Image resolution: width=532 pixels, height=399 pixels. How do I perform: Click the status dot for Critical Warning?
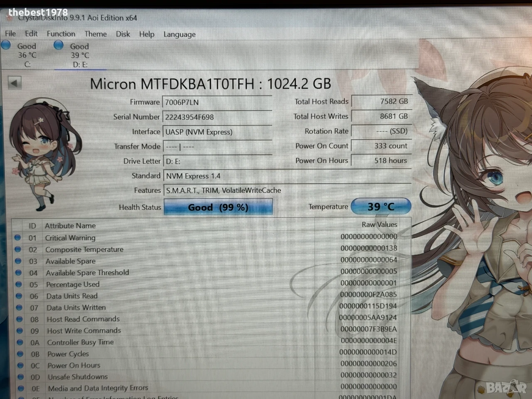[17, 237]
